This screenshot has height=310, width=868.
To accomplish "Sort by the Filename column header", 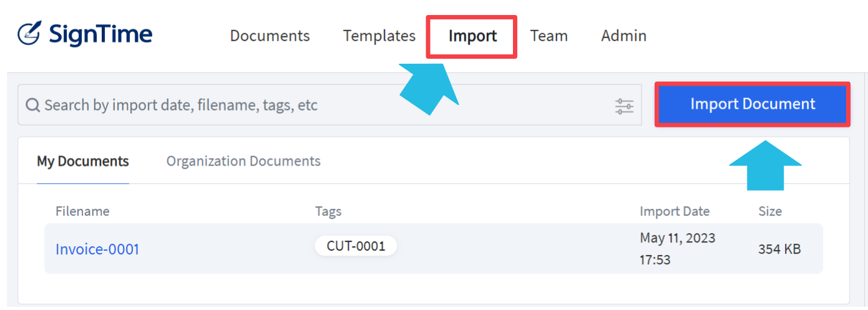I will point(82,211).
